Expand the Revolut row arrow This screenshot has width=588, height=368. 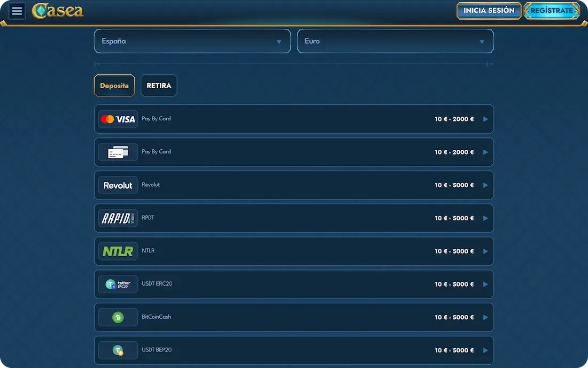coord(485,185)
